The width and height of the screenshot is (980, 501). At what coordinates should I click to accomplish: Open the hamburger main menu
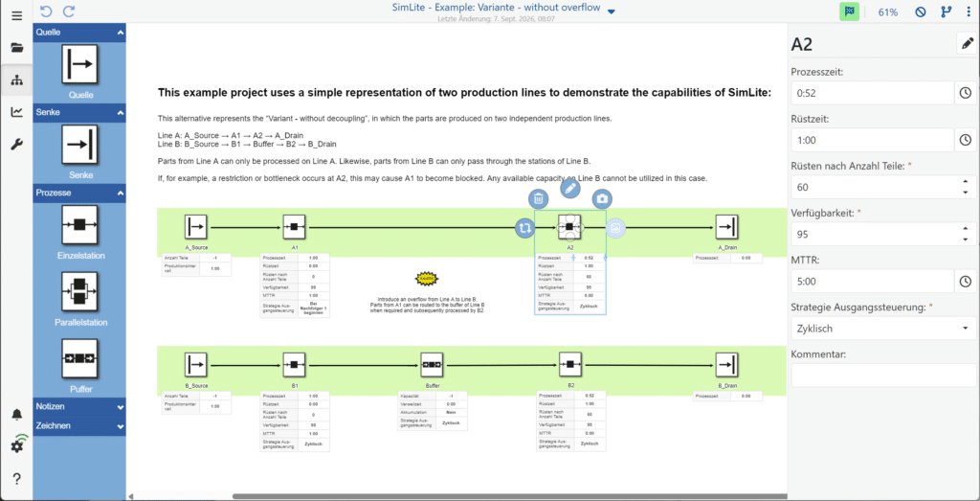click(17, 15)
